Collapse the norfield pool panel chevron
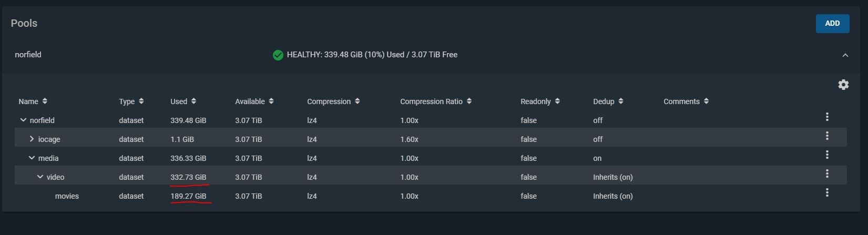The height and width of the screenshot is (235, 868). click(x=845, y=55)
